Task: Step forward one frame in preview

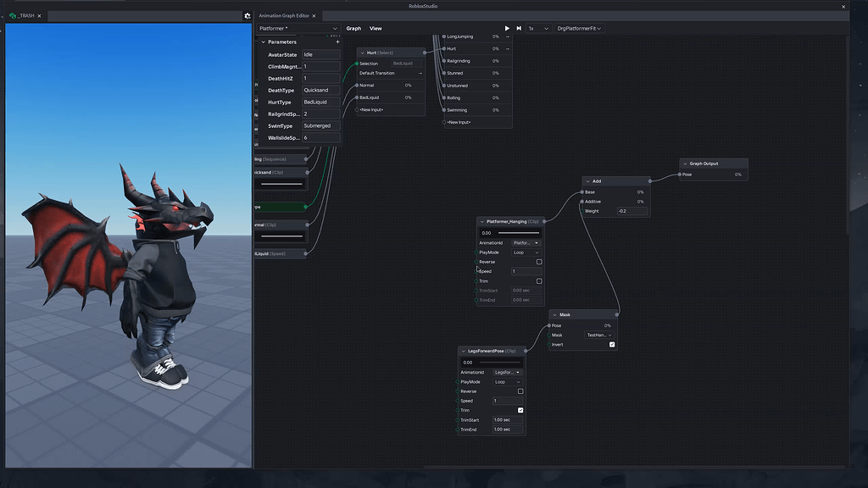Action: pyautogui.click(x=519, y=28)
